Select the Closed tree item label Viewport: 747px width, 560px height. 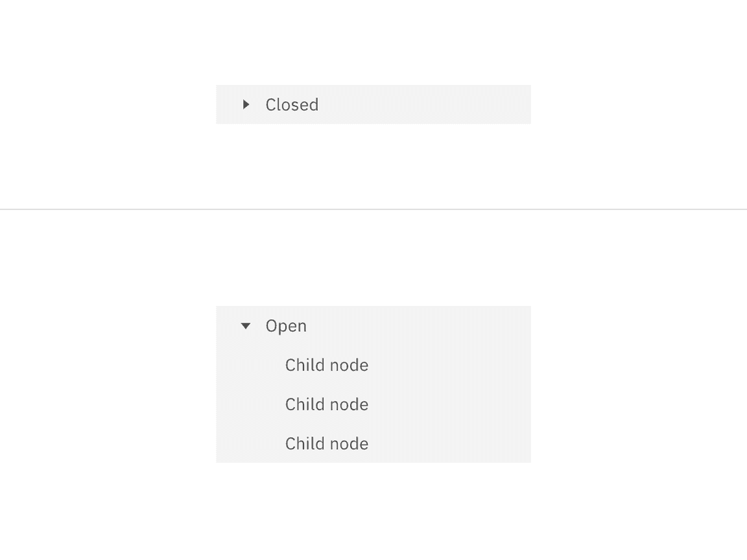(291, 104)
